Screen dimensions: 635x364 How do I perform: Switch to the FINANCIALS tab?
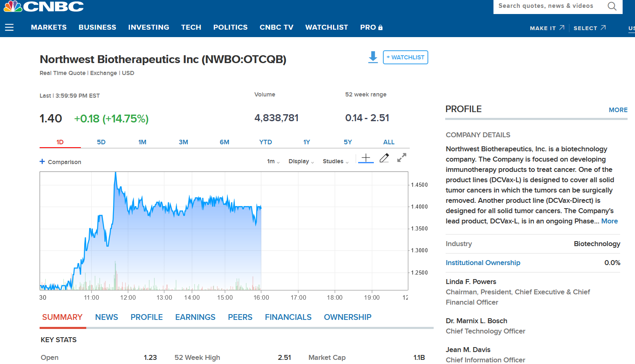(288, 317)
